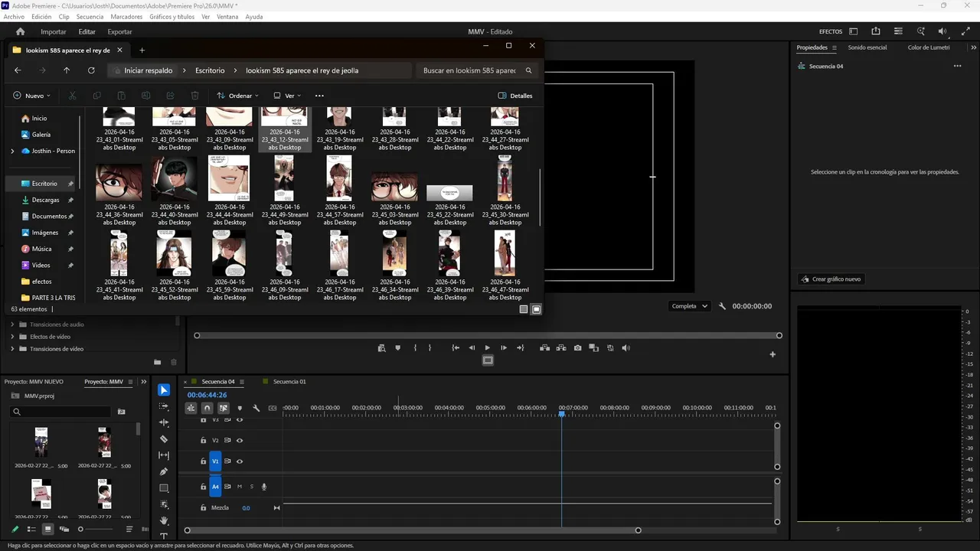Expand Transiciones de vídeo folder
Screen dimensions: 980x551
pos(12,349)
